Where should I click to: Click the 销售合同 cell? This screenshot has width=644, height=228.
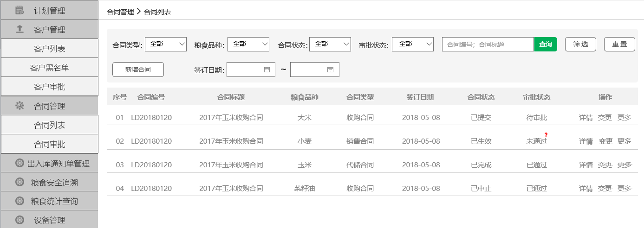tap(360, 141)
